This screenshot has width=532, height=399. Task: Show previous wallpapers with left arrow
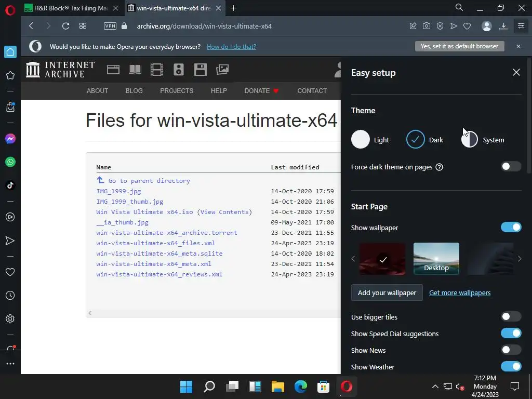pyautogui.click(x=353, y=259)
